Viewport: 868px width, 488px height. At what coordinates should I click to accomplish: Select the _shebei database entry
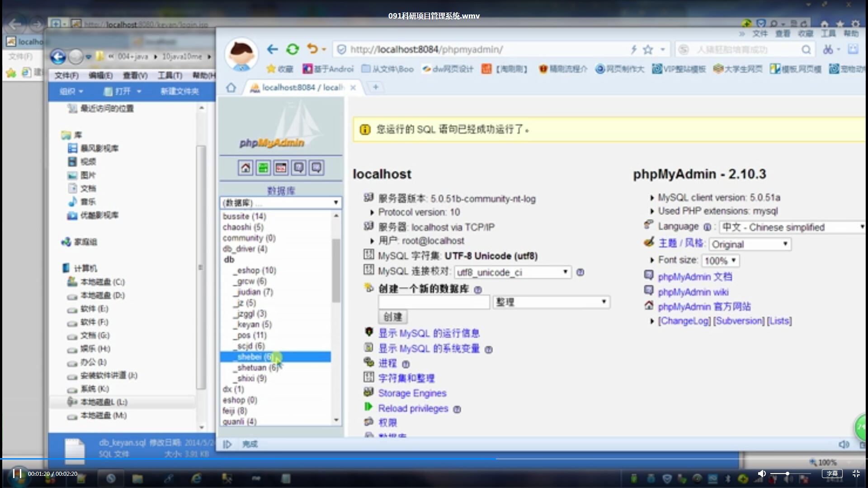[275, 357]
